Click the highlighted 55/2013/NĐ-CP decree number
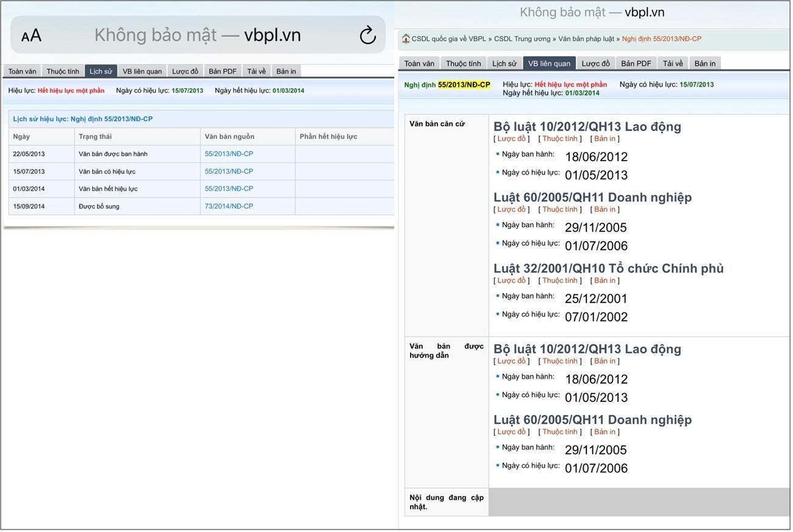 click(x=464, y=85)
